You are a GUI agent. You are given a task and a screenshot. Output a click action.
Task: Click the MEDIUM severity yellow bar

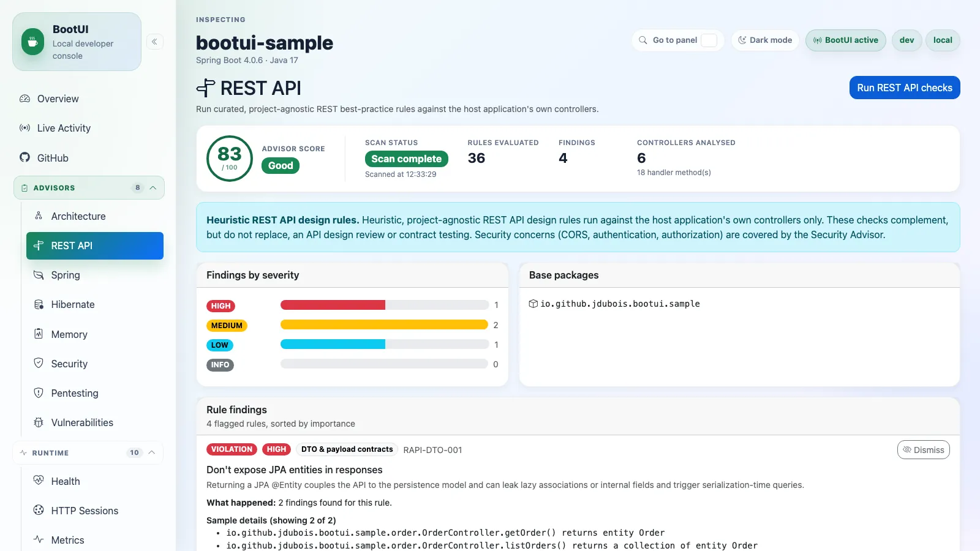coord(384,324)
